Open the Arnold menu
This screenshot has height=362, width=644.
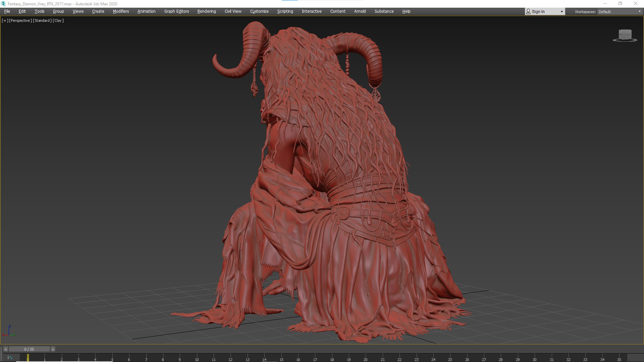[x=360, y=11]
